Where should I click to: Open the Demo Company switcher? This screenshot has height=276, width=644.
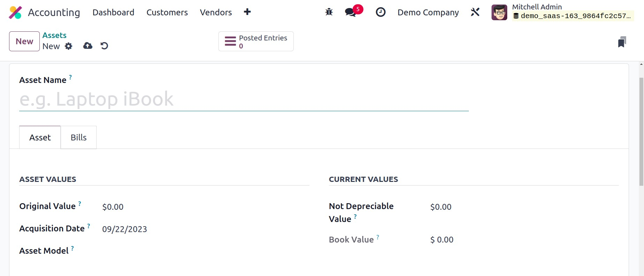pos(428,13)
